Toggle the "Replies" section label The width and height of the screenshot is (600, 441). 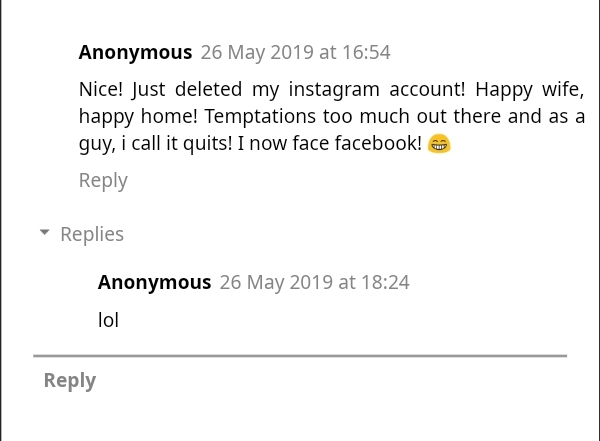coord(92,234)
